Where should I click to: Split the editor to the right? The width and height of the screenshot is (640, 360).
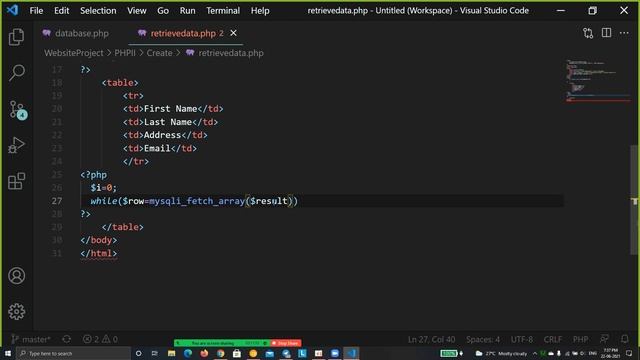pos(607,33)
